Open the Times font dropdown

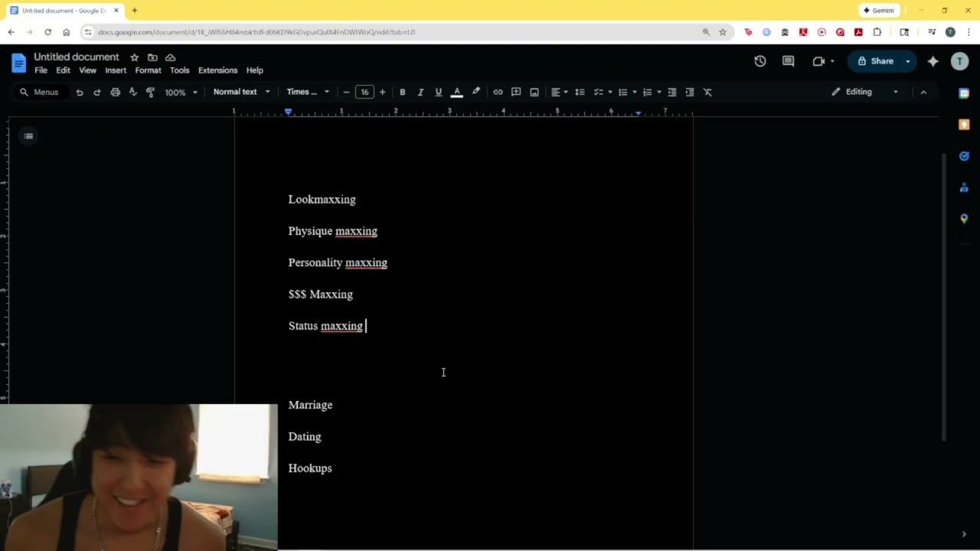308,92
